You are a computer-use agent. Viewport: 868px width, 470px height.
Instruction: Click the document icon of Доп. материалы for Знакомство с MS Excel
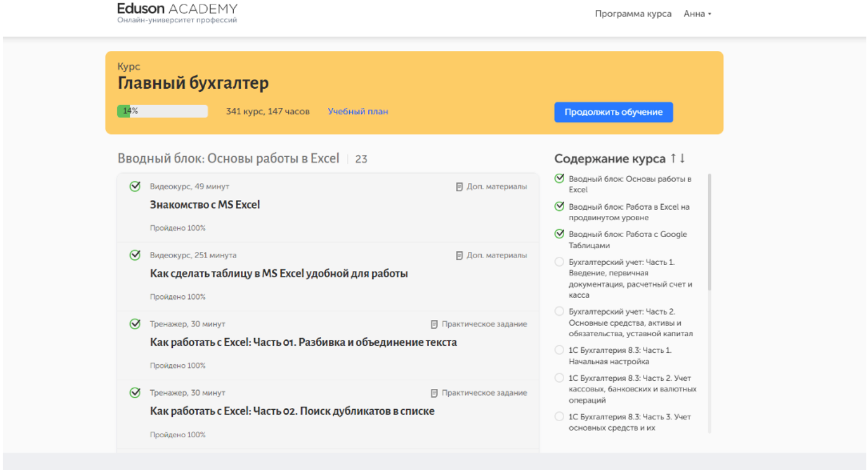459,187
